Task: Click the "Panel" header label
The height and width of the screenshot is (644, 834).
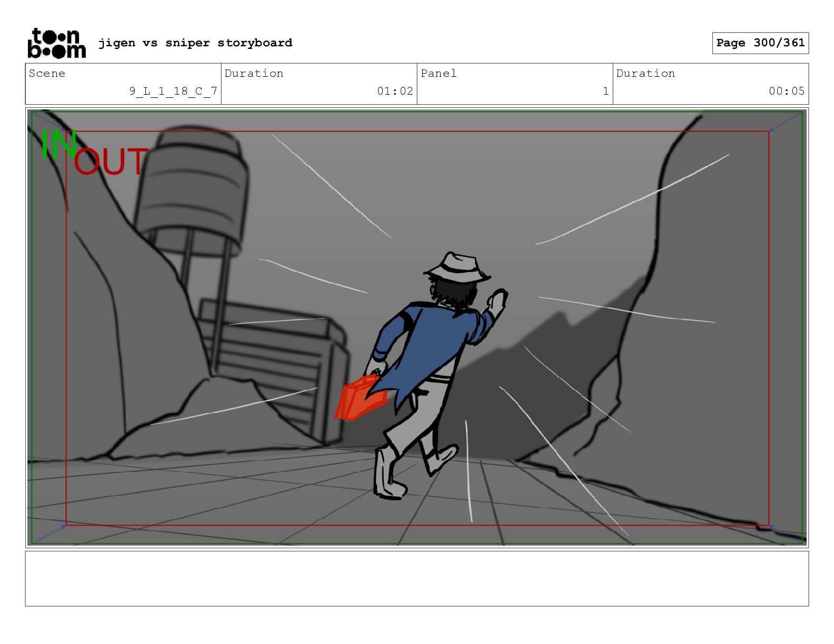Action: 439,73
